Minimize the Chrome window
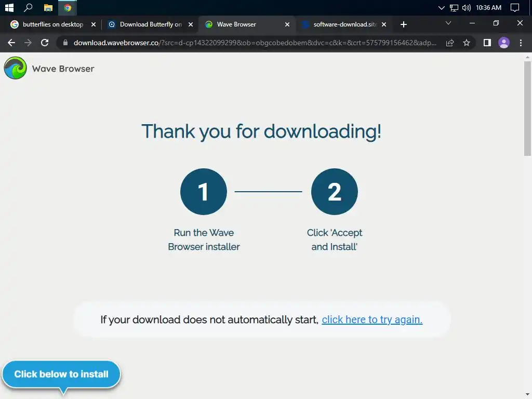The image size is (532, 399). pos(472,23)
